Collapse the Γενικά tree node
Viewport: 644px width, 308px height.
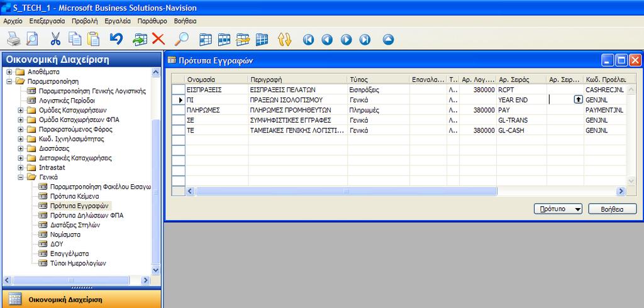point(21,177)
